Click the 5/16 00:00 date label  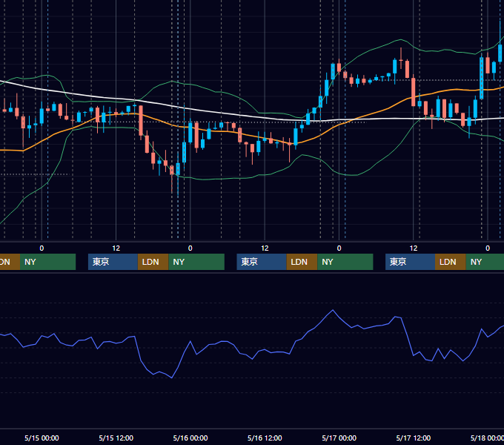click(190, 438)
